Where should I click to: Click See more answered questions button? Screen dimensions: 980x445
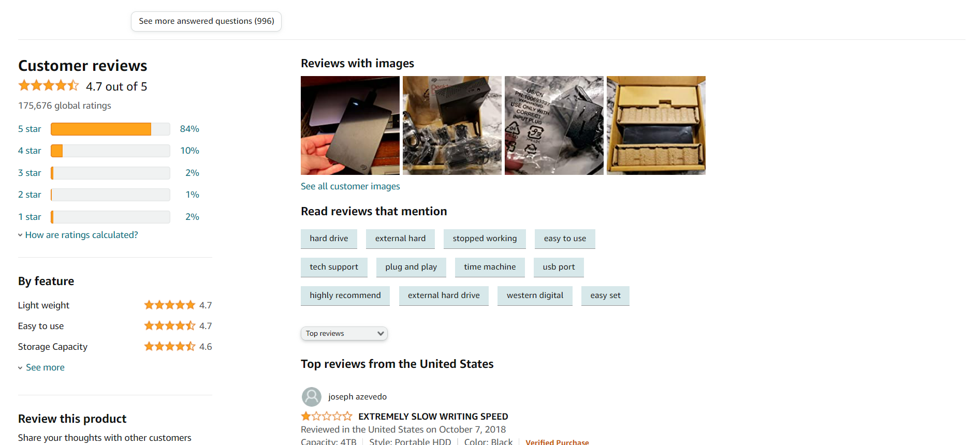206,21
